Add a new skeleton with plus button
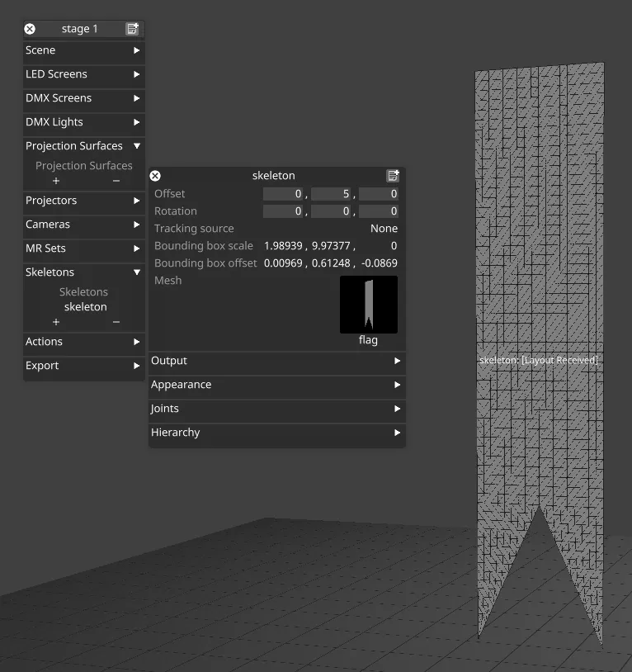The image size is (632, 672). point(56,322)
